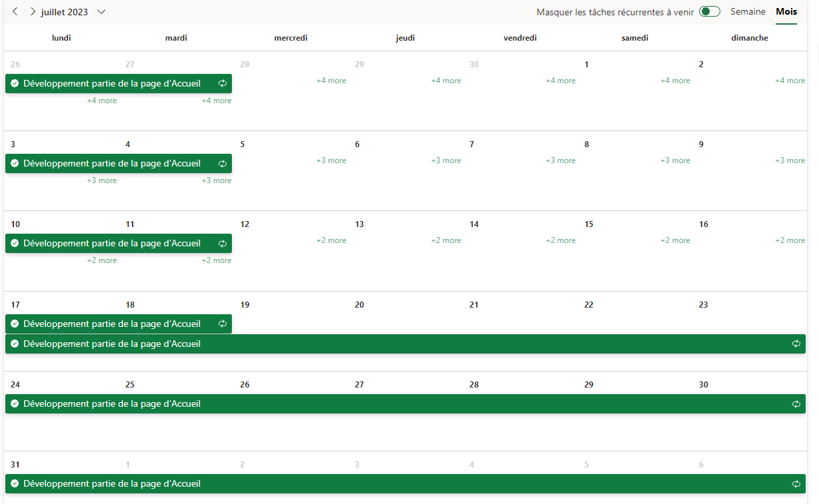Uncheck completion circle on July 24 task

15,404
